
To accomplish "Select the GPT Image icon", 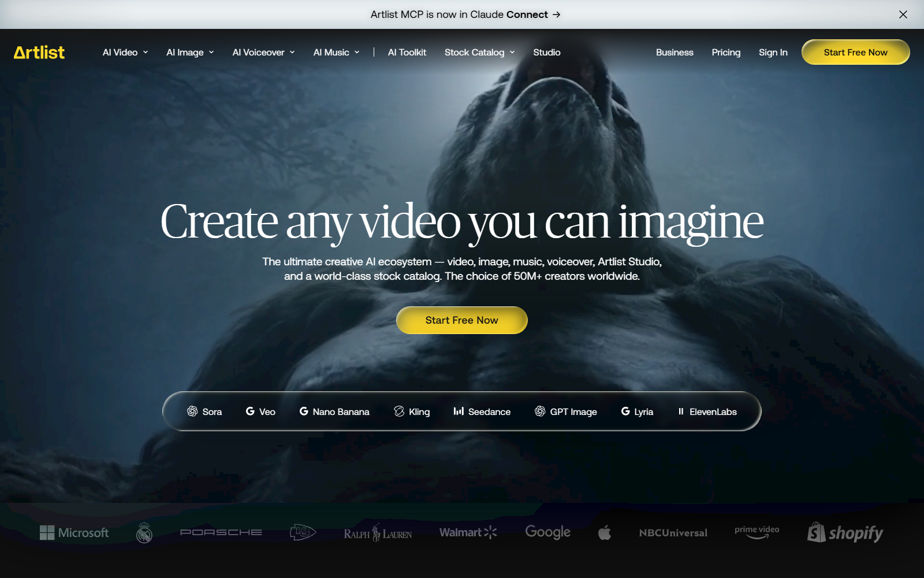I will 540,411.
